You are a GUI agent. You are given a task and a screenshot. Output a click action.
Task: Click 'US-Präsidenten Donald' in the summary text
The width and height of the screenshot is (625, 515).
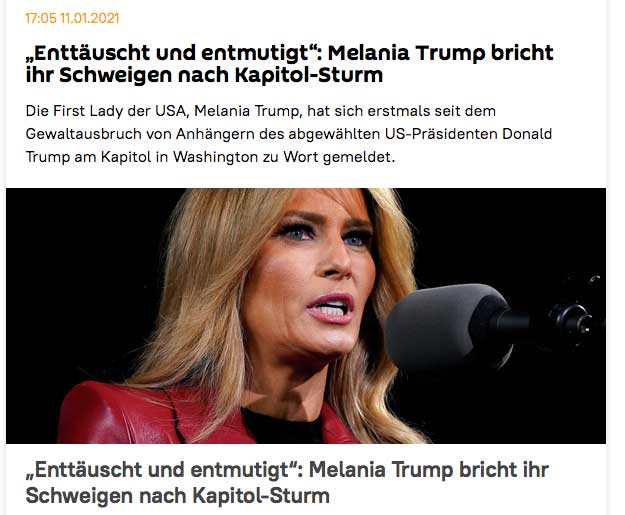469,134
